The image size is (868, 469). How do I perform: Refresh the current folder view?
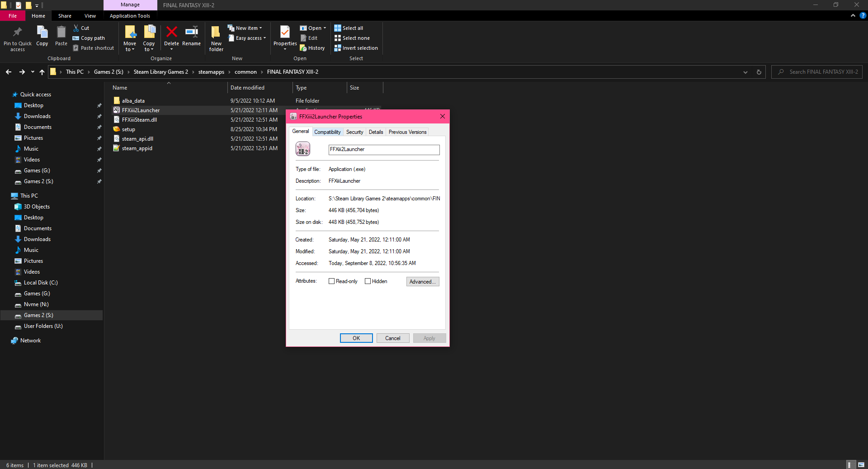(x=759, y=72)
